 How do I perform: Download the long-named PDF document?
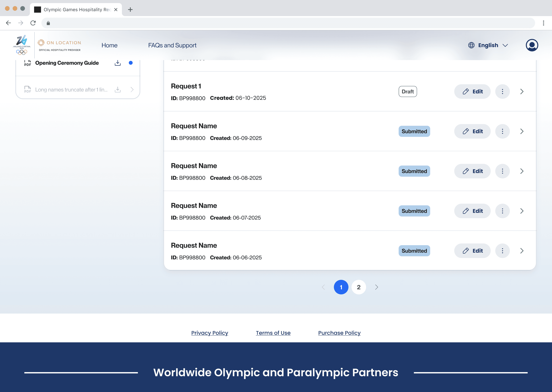[x=118, y=89]
